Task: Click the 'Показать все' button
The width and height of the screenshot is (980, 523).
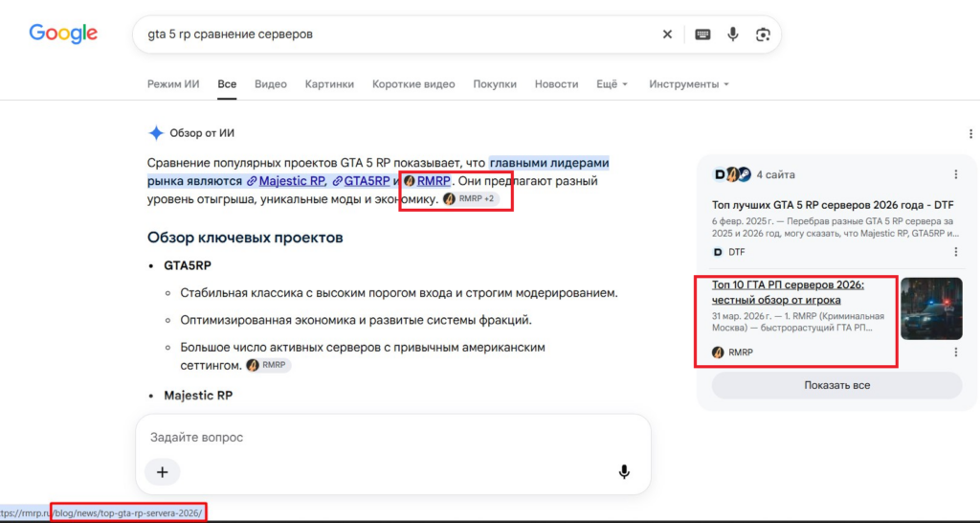Action: 836,385
